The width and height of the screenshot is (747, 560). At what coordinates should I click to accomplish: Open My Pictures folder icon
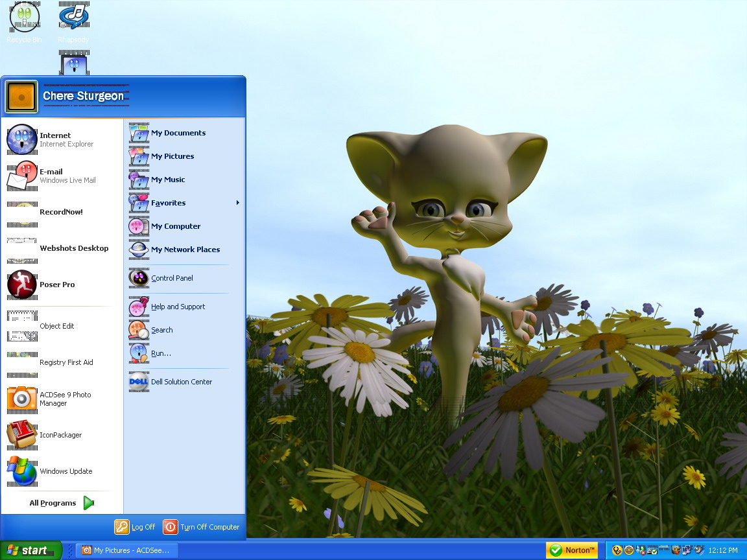[139, 156]
